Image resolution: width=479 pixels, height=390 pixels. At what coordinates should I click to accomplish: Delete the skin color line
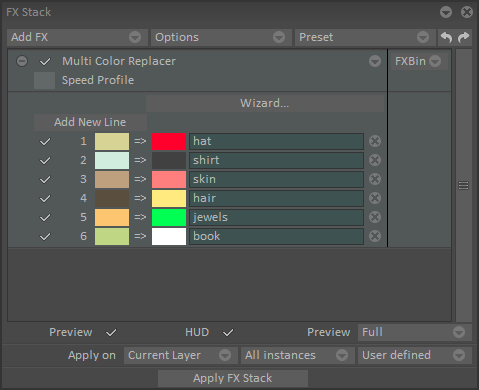375,179
